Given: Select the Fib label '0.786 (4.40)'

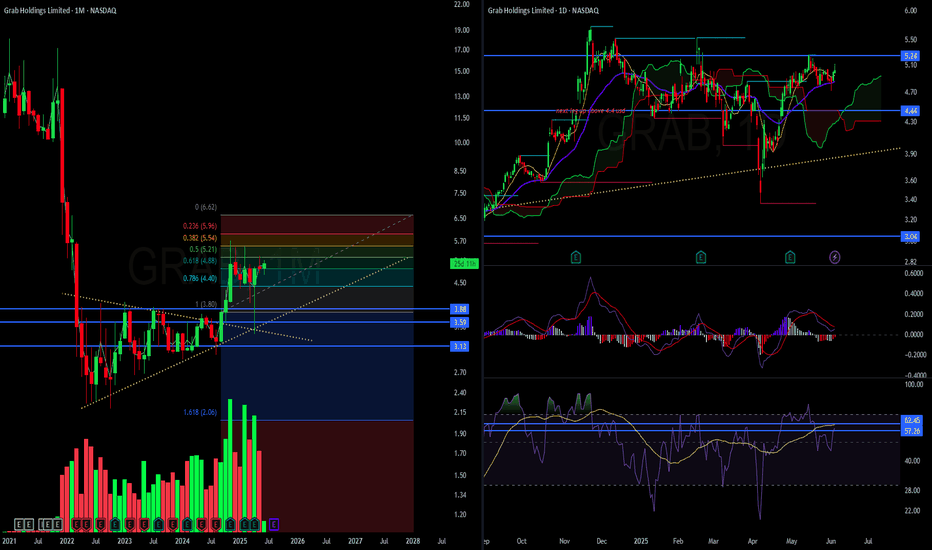Looking at the screenshot, I should [200, 278].
